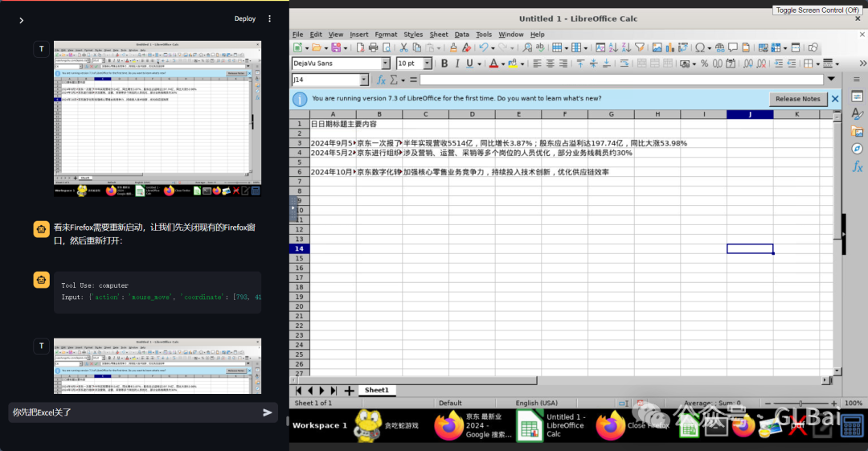The image size is (868, 451).
Task: Click Insert Hyperlink icon
Action: click(719, 47)
